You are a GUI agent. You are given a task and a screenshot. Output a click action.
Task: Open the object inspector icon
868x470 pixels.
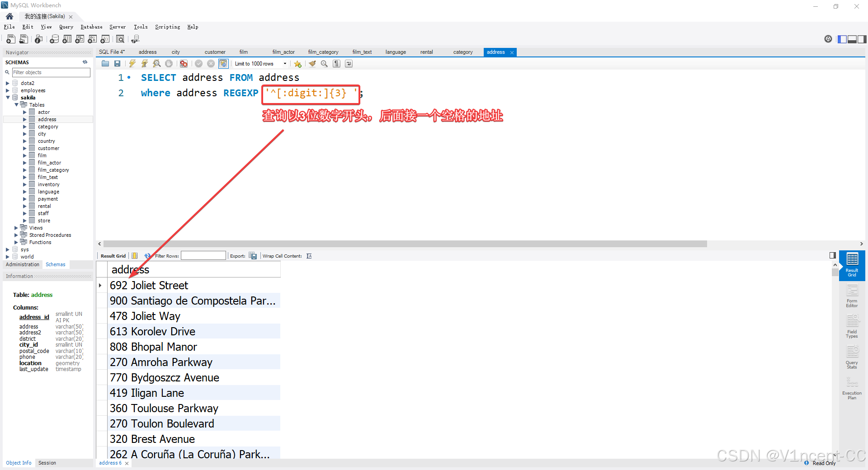pos(39,39)
